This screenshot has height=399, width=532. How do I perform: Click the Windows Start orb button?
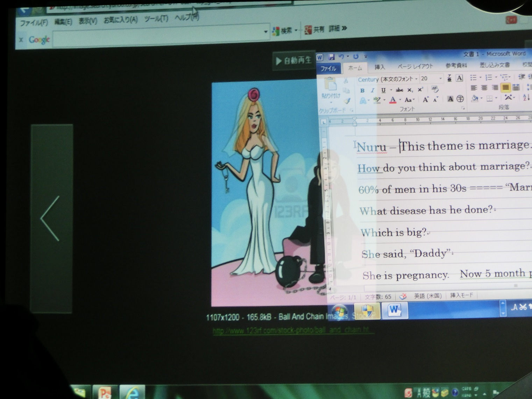click(340, 311)
